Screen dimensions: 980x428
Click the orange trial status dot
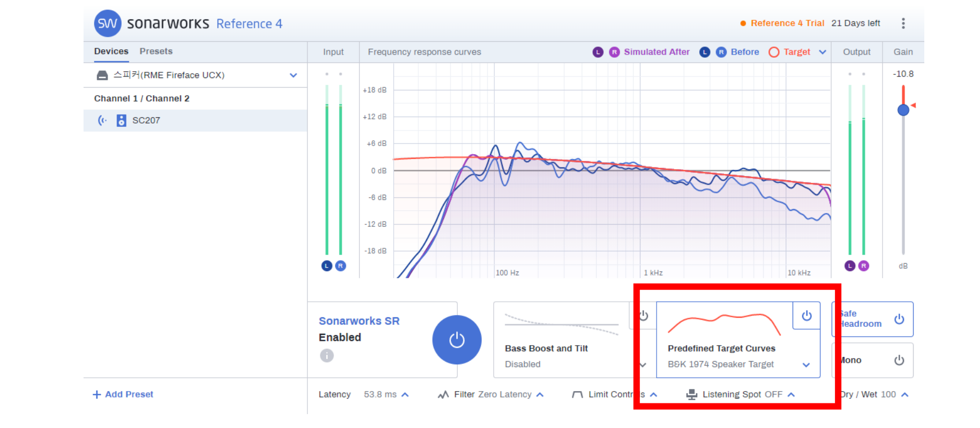pos(743,24)
